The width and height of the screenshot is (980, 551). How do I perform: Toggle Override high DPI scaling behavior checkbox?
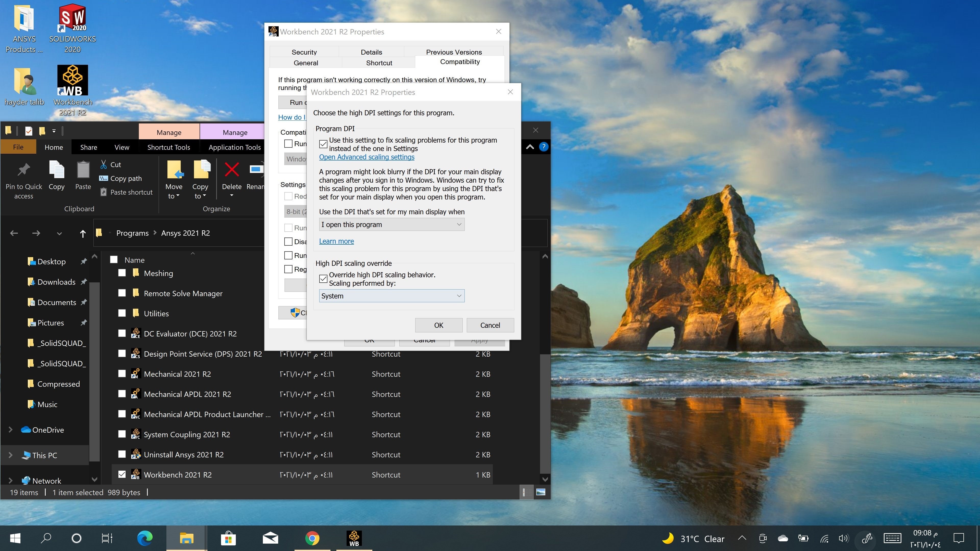pyautogui.click(x=323, y=279)
